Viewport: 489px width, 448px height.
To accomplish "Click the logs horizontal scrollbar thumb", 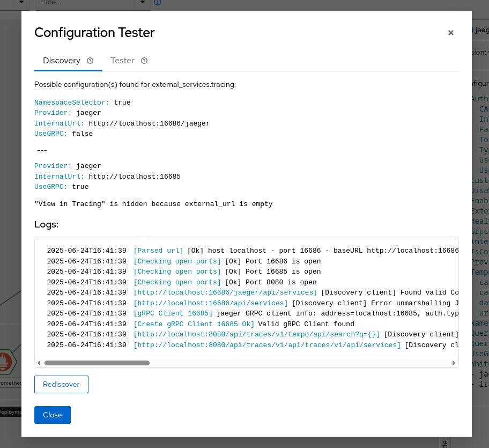I will [97, 363].
